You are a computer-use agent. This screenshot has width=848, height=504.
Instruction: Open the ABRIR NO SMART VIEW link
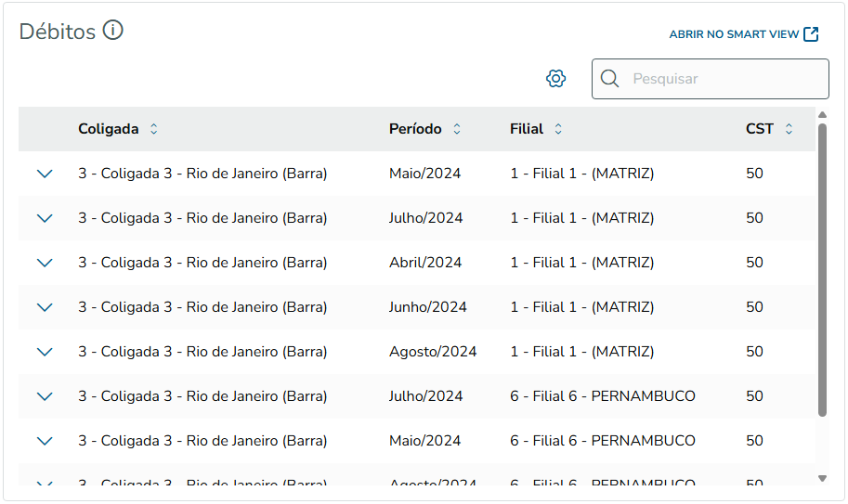[x=734, y=34]
